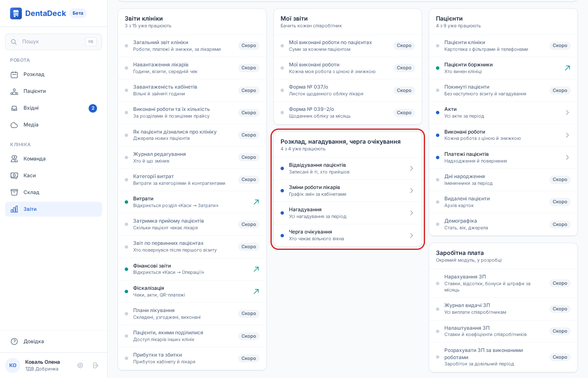Click the Звіти bar chart icon
The image size is (588, 378).
[14, 209]
